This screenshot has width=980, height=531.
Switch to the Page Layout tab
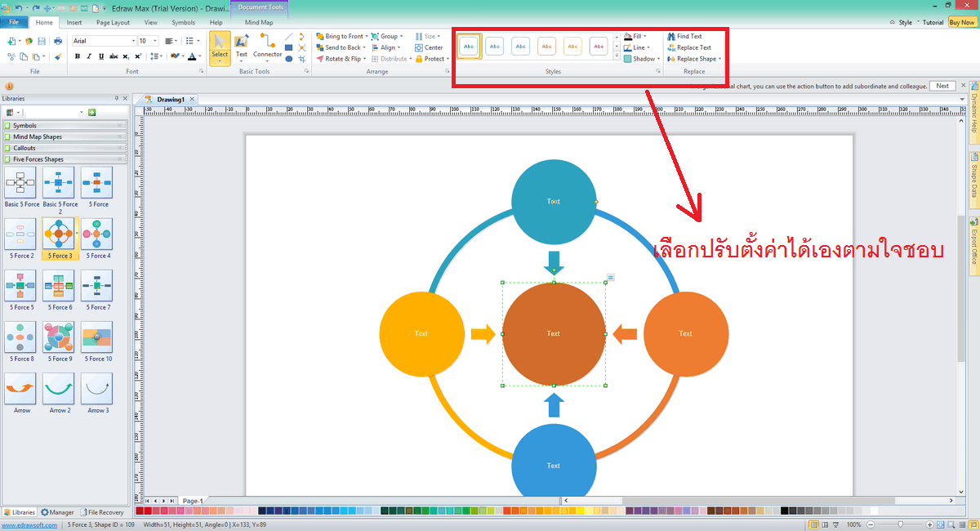[113, 23]
